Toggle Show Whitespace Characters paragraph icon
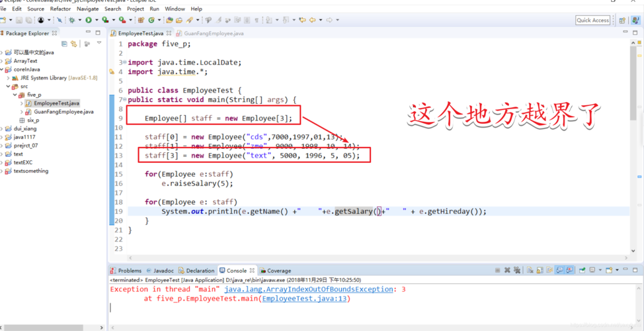This screenshot has width=644, height=331. pyautogui.click(x=257, y=20)
